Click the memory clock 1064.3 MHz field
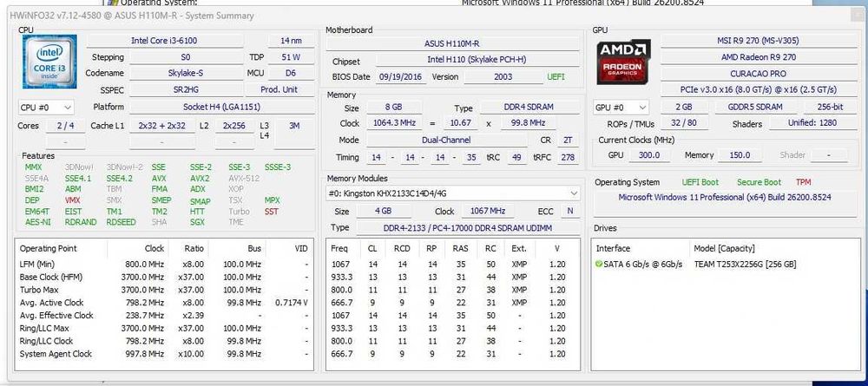 coord(393,123)
